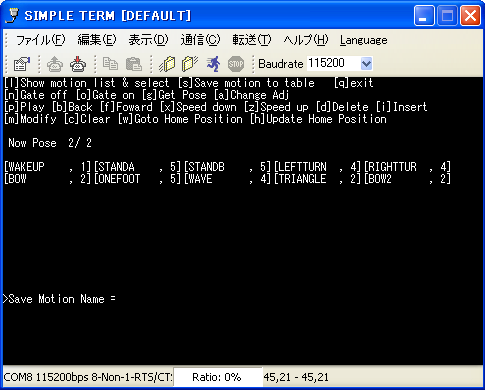This screenshot has height=390, width=485.
Task: Click the Ratio: 0% progress box
Action: 218,377
